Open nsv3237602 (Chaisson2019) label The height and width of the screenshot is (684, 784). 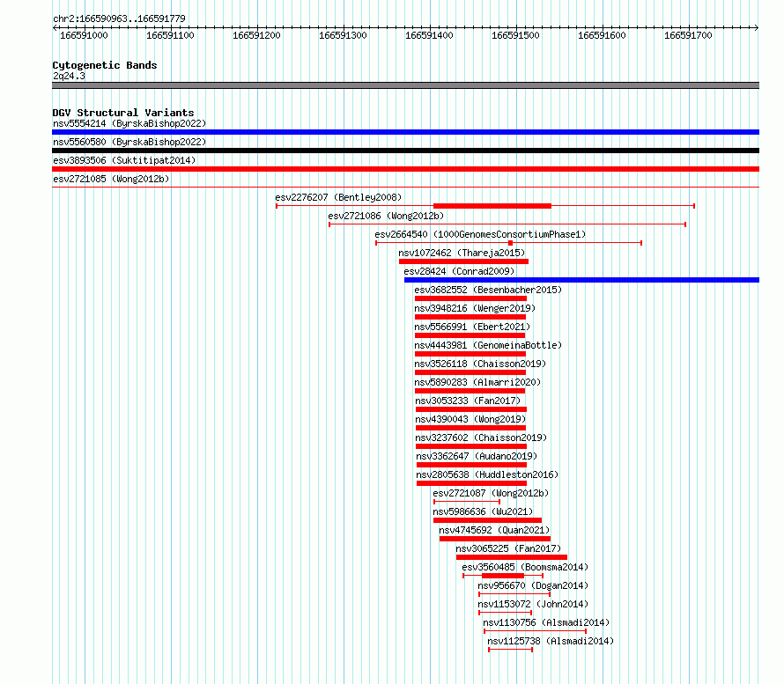482,438
